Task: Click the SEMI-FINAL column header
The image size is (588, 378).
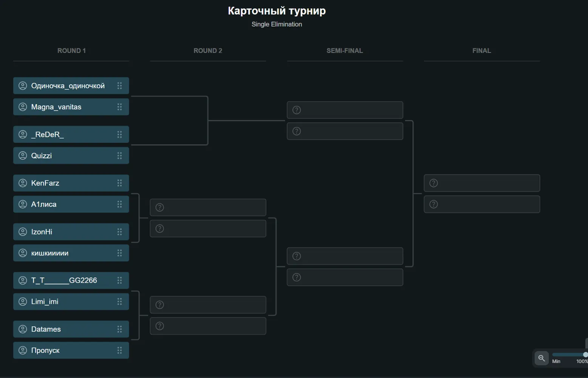Action: pyautogui.click(x=345, y=51)
